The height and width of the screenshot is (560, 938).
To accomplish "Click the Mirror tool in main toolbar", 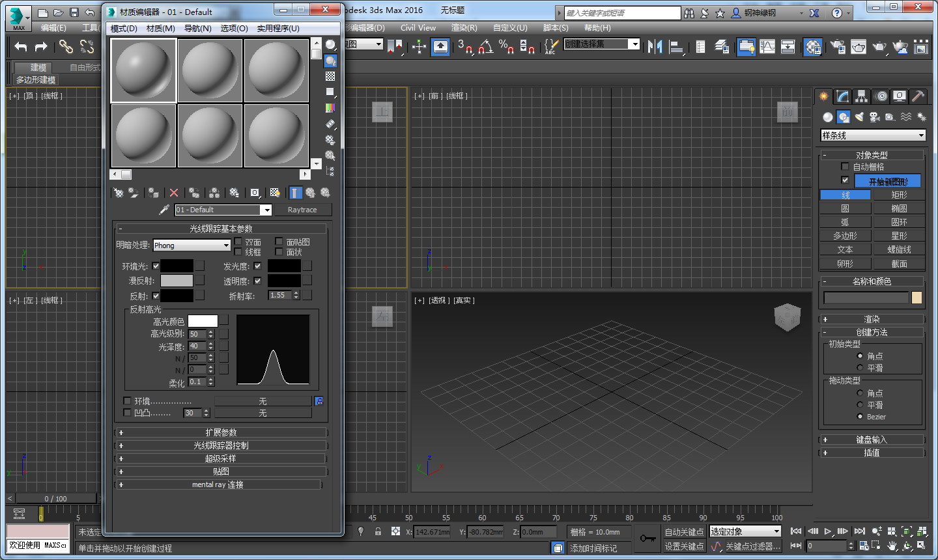I will click(655, 46).
